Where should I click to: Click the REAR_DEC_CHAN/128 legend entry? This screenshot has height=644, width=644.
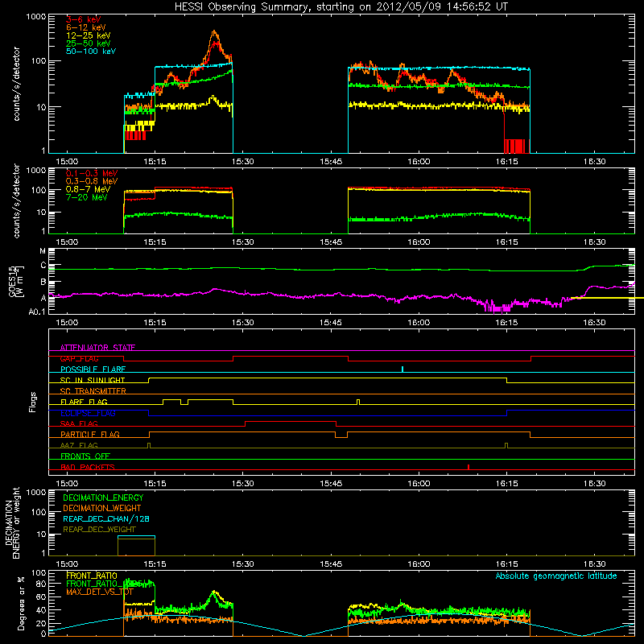106,519
